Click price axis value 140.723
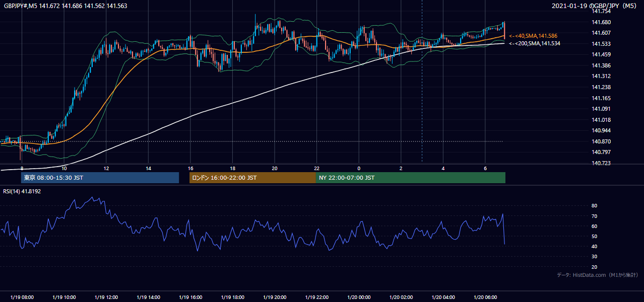Viewport: 644px width, 302px height. click(601, 164)
